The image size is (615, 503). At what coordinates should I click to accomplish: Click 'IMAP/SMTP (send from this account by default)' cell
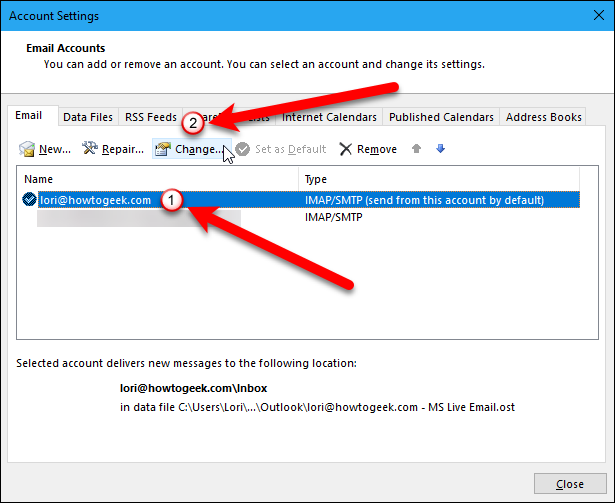[424, 200]
